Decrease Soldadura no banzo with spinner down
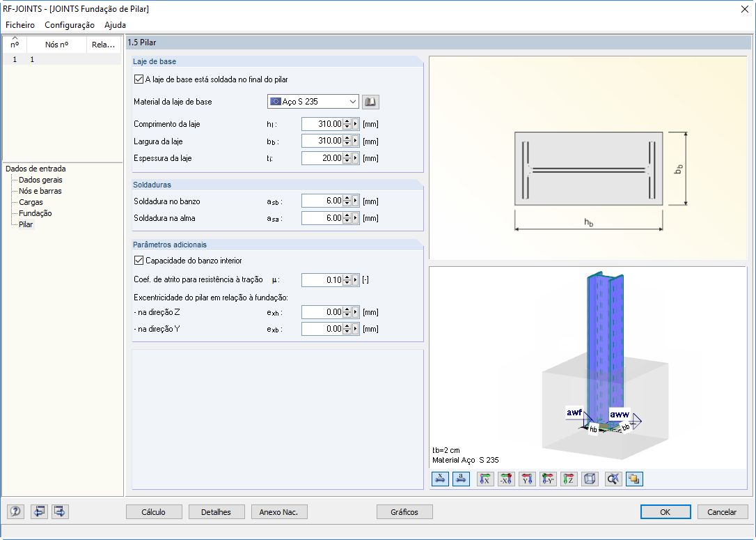The image size is (756, 540). click(x=347, y=203)
